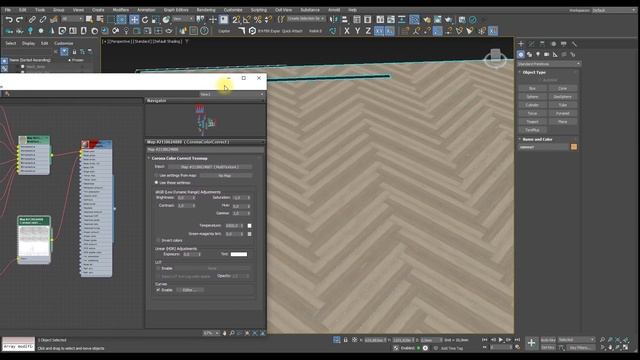Open the Modifiers menu

coord(120,10)
